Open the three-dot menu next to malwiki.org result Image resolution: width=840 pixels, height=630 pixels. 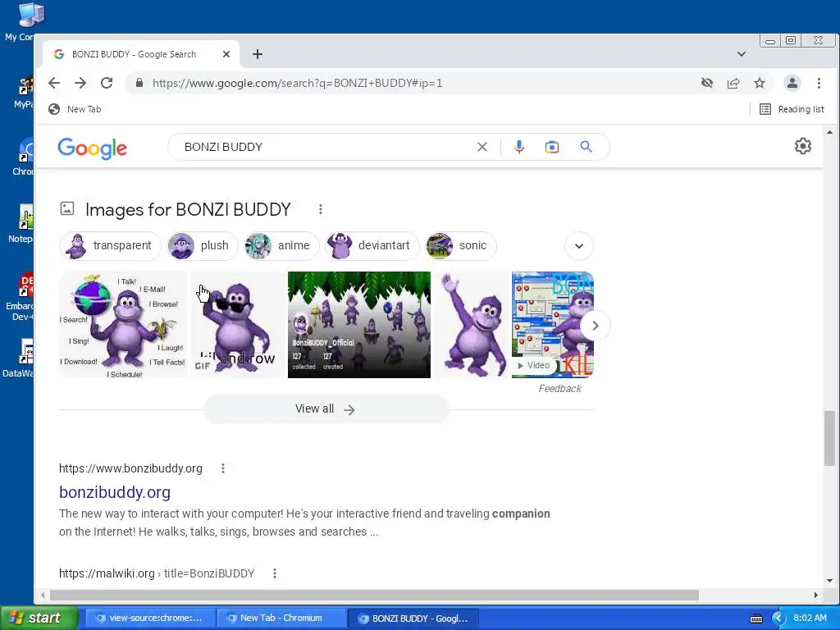pos(274,573)
